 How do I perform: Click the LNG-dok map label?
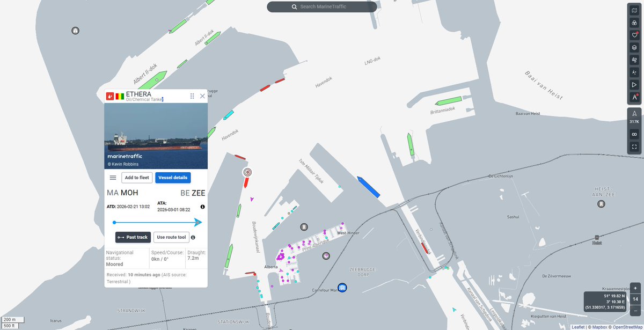coord(372,61)
